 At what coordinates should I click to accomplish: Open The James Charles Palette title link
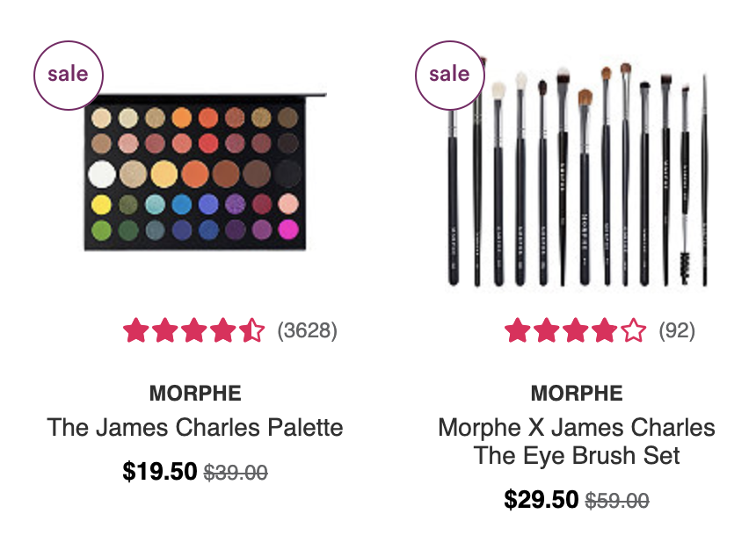tap(195, 427)
